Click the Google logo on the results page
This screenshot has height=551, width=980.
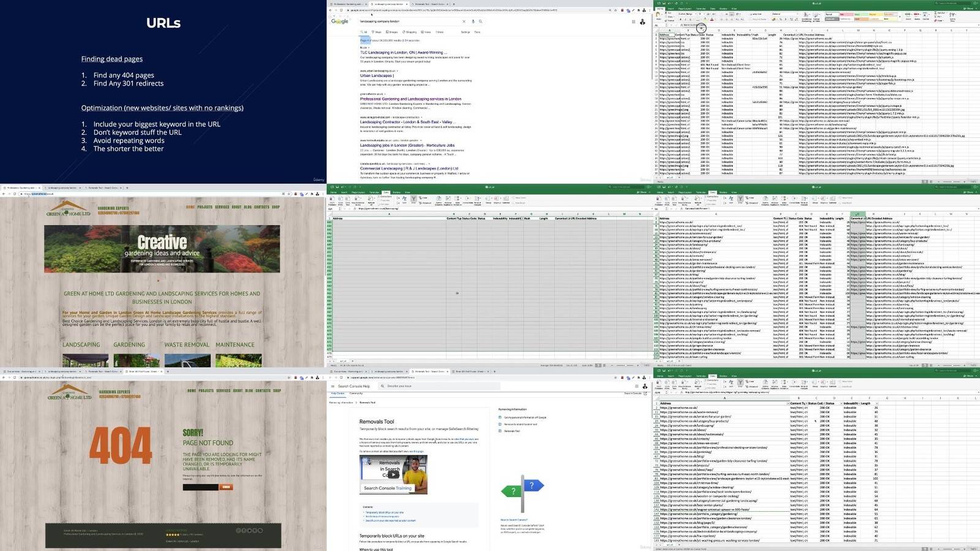point(339,21)
